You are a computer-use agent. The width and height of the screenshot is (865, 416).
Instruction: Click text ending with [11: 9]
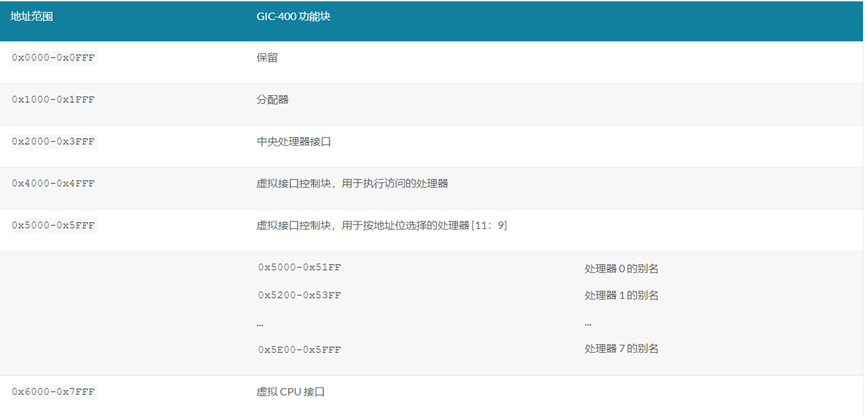pos(382,226)
